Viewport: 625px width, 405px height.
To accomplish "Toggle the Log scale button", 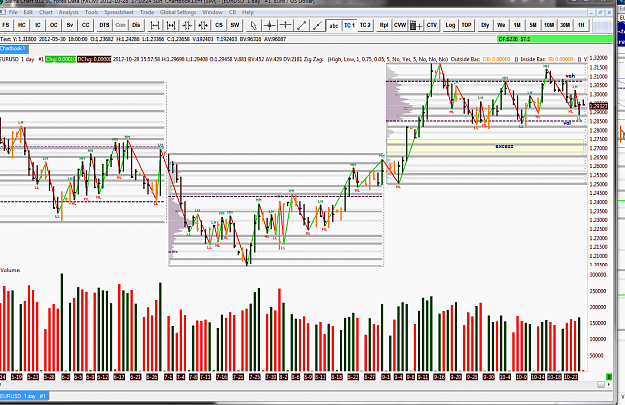I will point(450,25).
